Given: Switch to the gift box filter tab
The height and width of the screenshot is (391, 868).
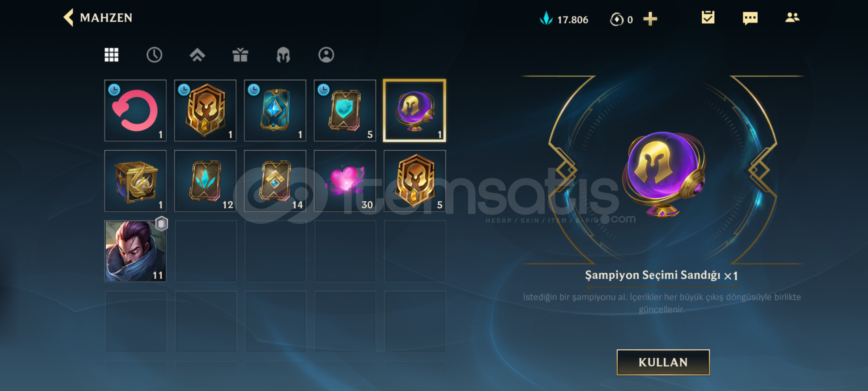Looking at the screenshot, I should (x=240, y=55).
